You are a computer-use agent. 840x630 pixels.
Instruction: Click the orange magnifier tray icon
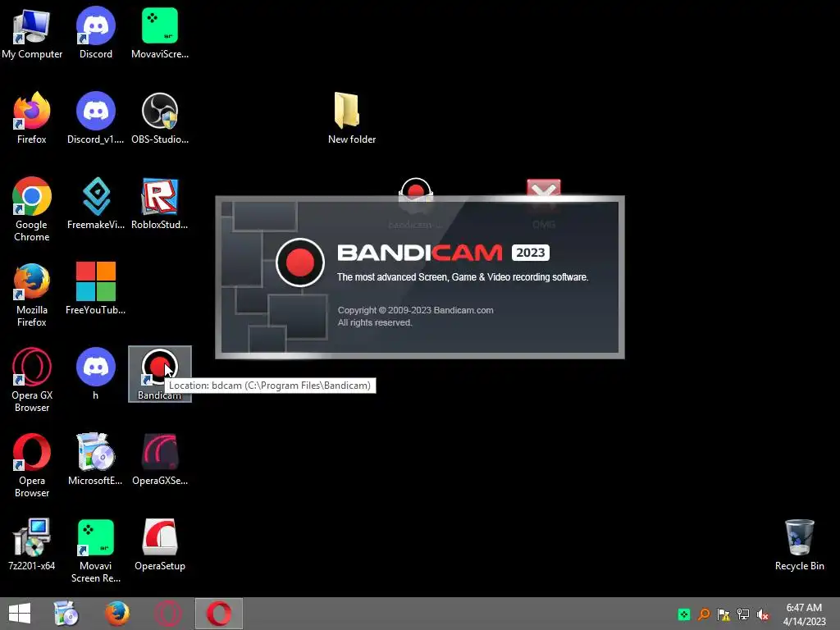(704, 614)
